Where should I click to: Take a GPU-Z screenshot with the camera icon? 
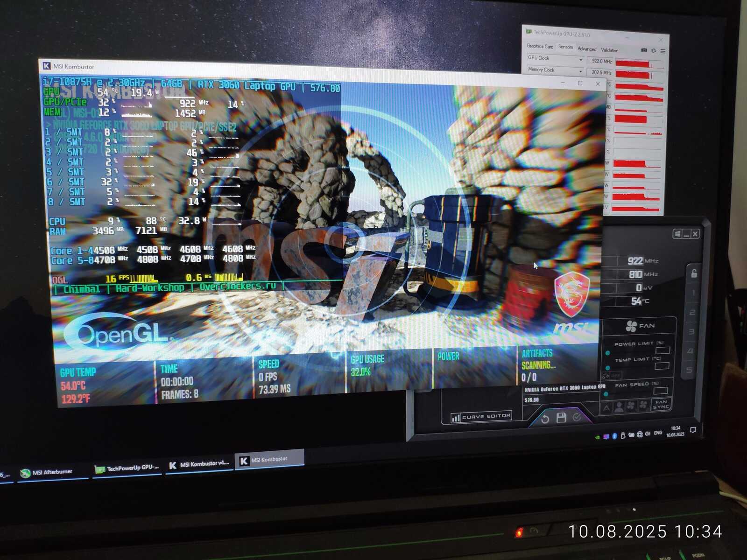coord(644,50)
